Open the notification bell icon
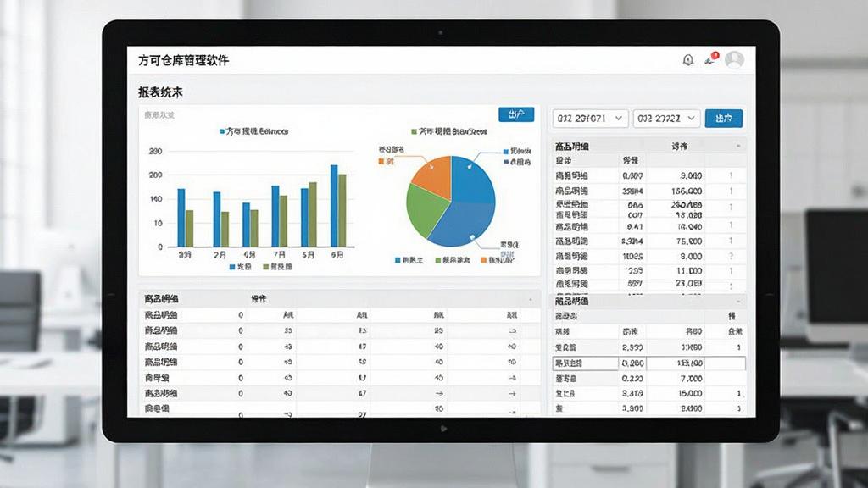 click(x=687, y=60)
